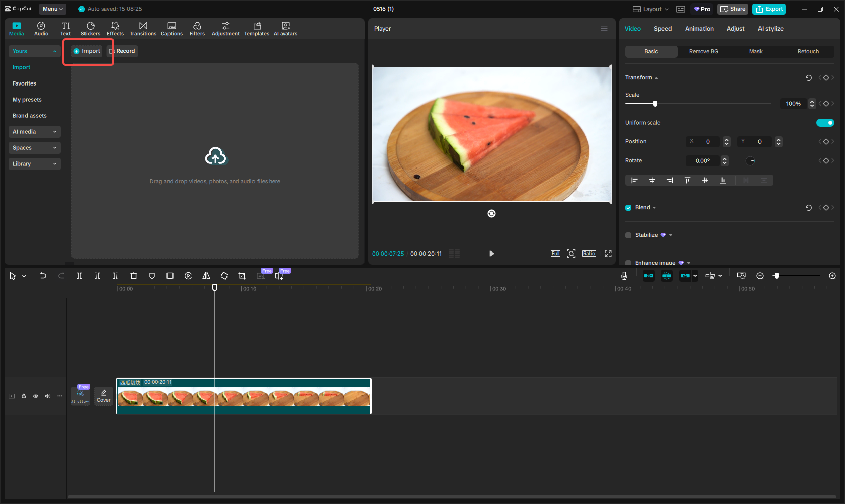845x504 pixels.
Task: Expand the Library section
Action: point(34,164)
